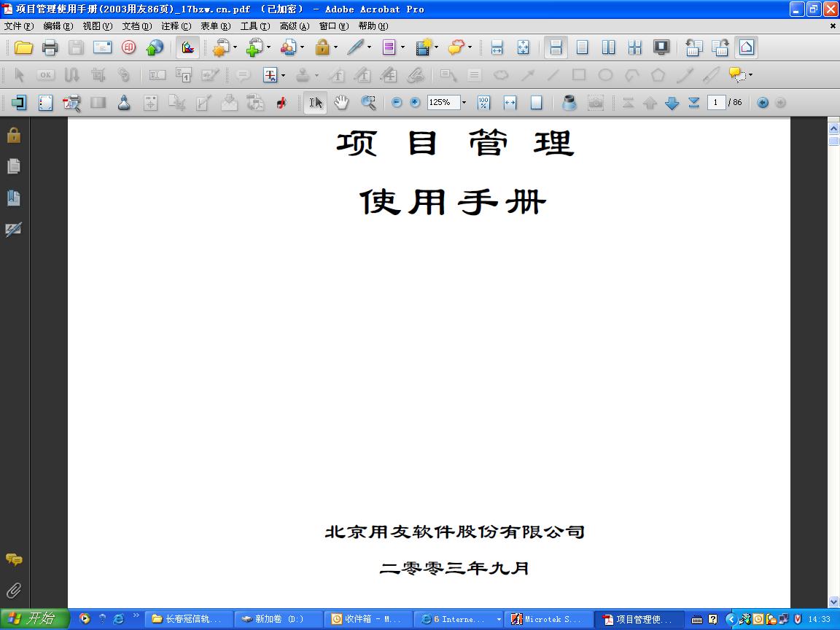Click the zoom out minus button

click(x=397, y=102)
